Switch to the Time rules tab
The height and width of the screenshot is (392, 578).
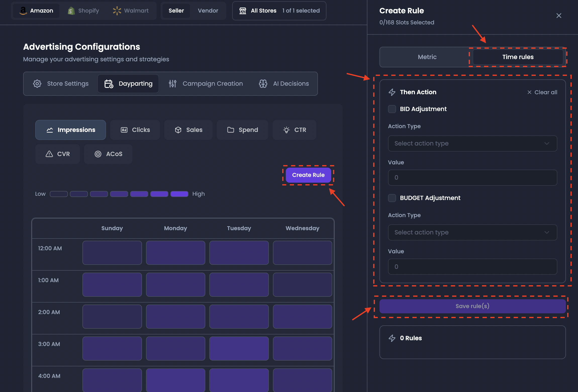point(518,57)
